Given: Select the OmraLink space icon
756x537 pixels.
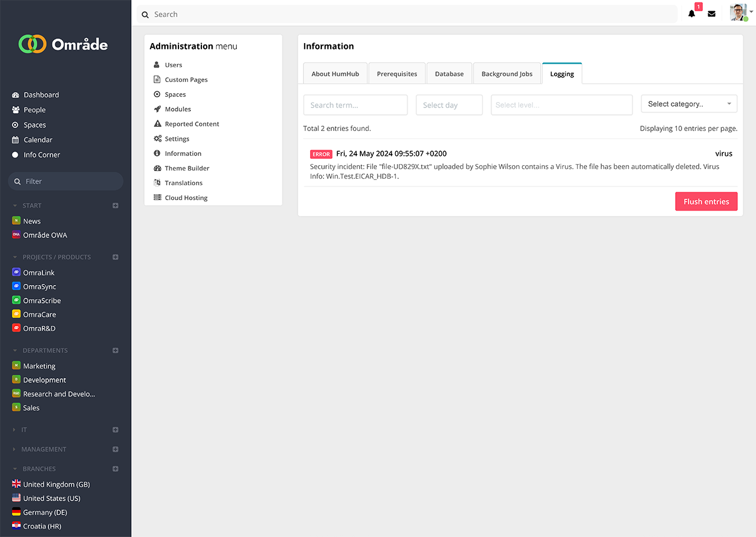Looking at the screenshot, I should [x=17, y=273].
